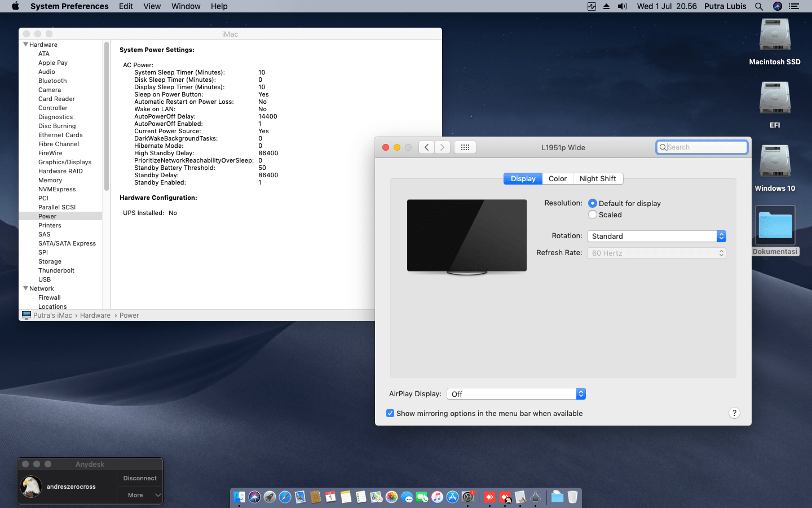
Task: Click the Show All grid button
Action: click(x=465, y=147)
